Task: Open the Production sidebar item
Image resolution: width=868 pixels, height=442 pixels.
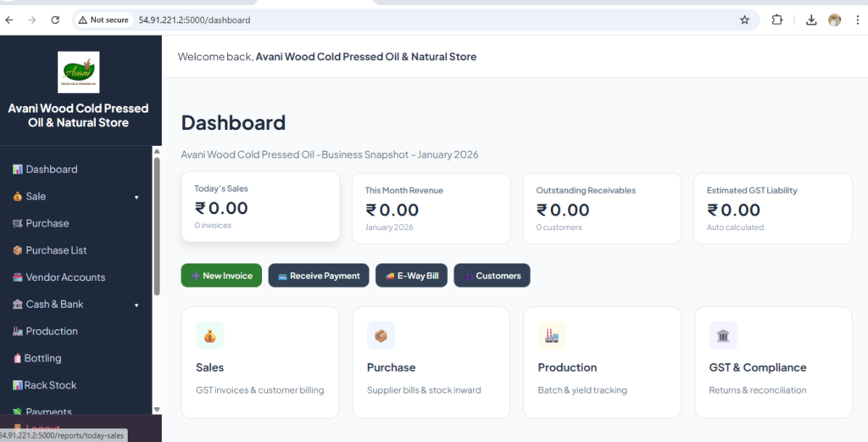Action: click(x=75, y=331)
